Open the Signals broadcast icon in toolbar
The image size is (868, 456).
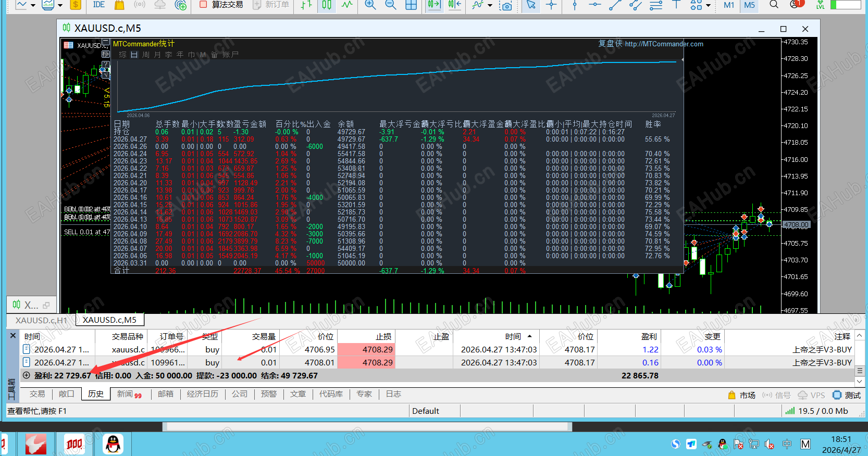139,5
